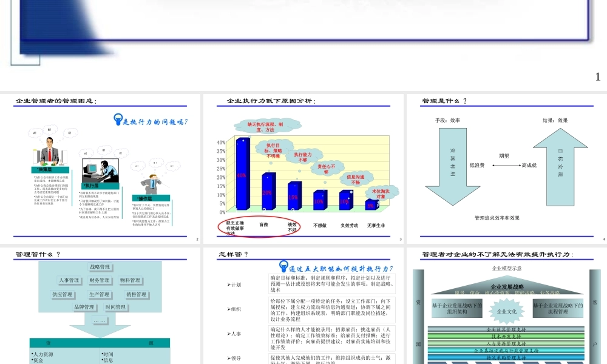Click the 人力资源 bullet item
The height and width of the screenshot is (364, 607).
pyautogui.click(x=42, y=354)
